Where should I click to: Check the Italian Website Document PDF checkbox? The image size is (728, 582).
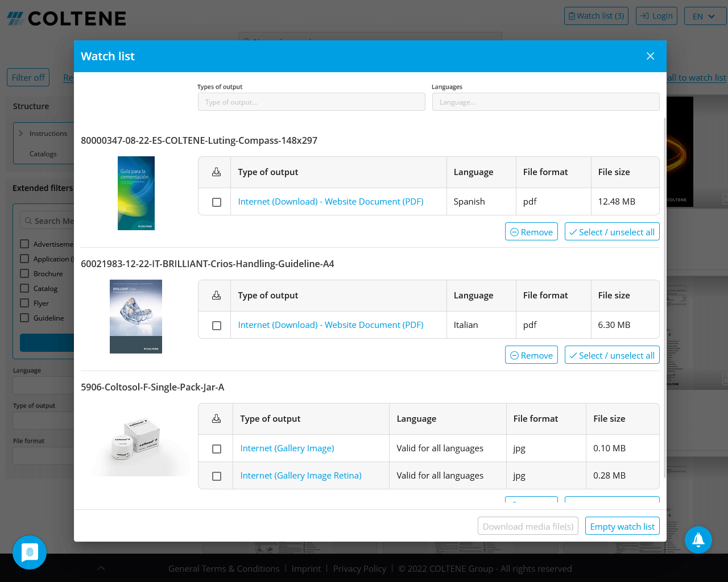click(217, 326)
